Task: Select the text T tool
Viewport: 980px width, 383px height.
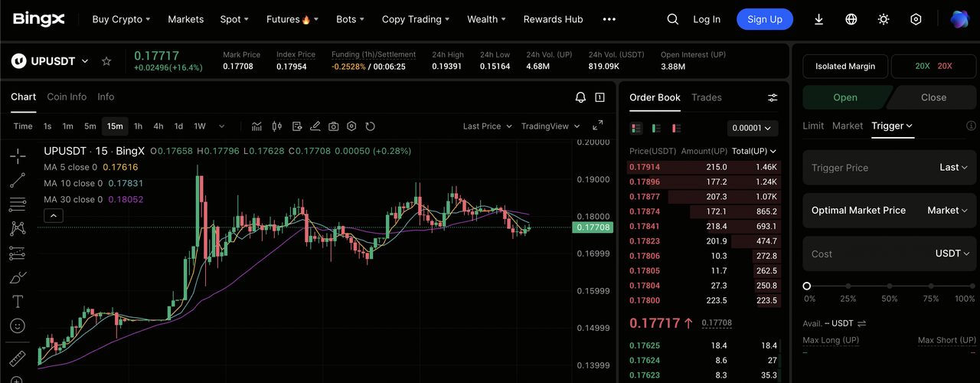Action: click(18, 301)
